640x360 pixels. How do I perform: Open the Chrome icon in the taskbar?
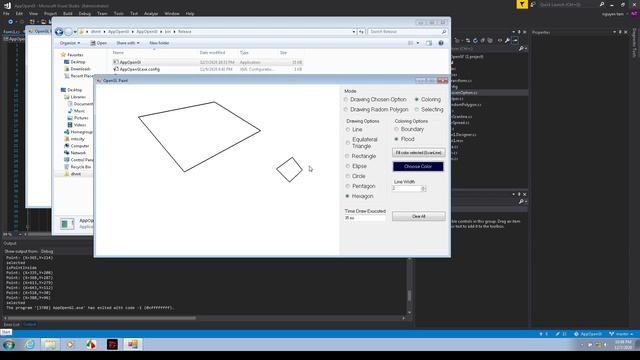(91, 344)
